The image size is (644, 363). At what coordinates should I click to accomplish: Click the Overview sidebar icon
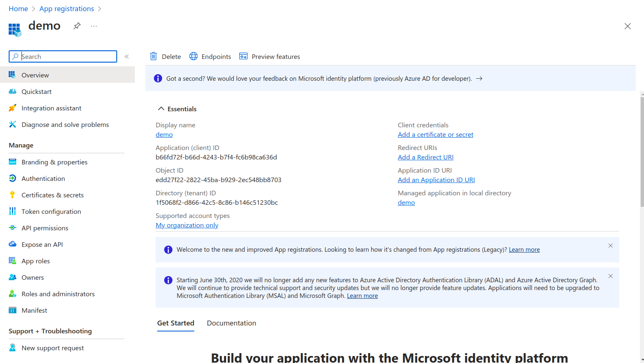click(12, 75)
